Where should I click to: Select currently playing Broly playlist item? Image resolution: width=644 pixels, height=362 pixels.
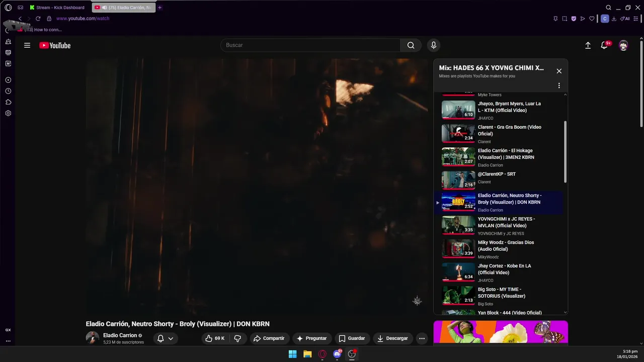[x=498, y=203]
